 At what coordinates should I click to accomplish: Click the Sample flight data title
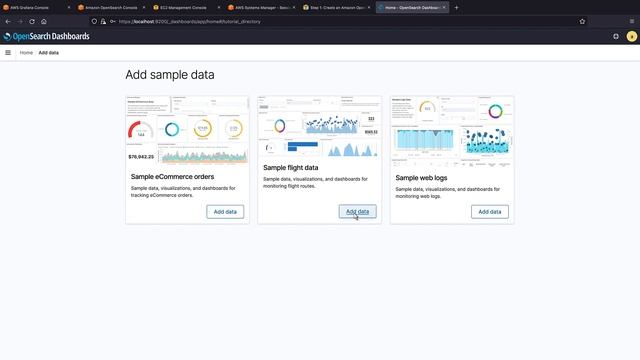291,168
